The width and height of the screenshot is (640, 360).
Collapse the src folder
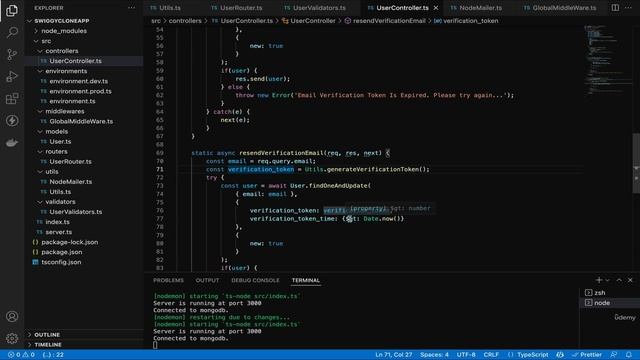click(x=46, y=41)
